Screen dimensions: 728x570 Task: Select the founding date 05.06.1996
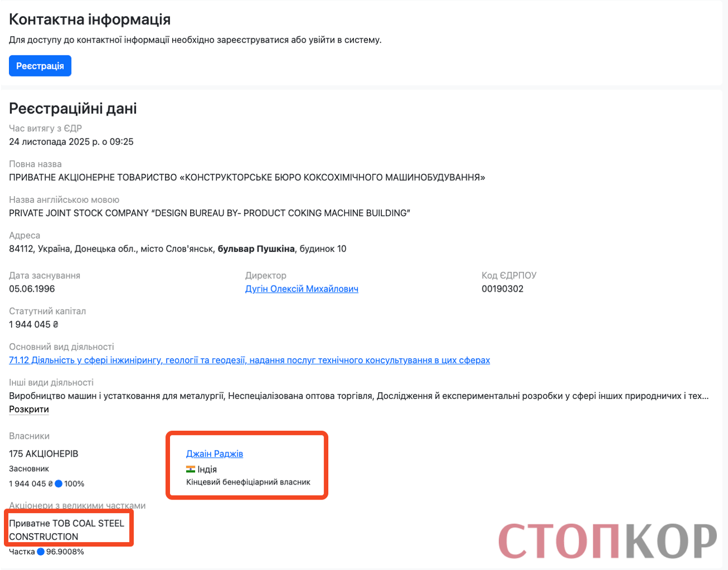(x=32, y=289)
